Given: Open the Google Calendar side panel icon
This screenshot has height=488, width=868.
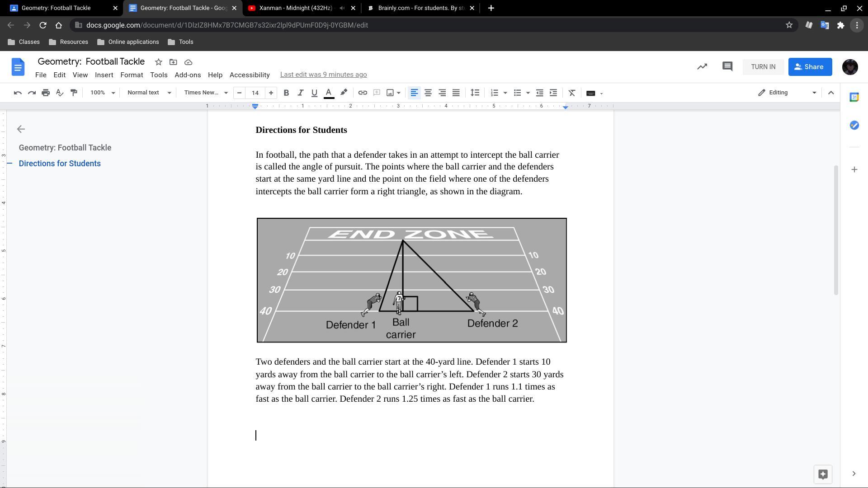Looking at the screenshot, I should coord(854,97).
